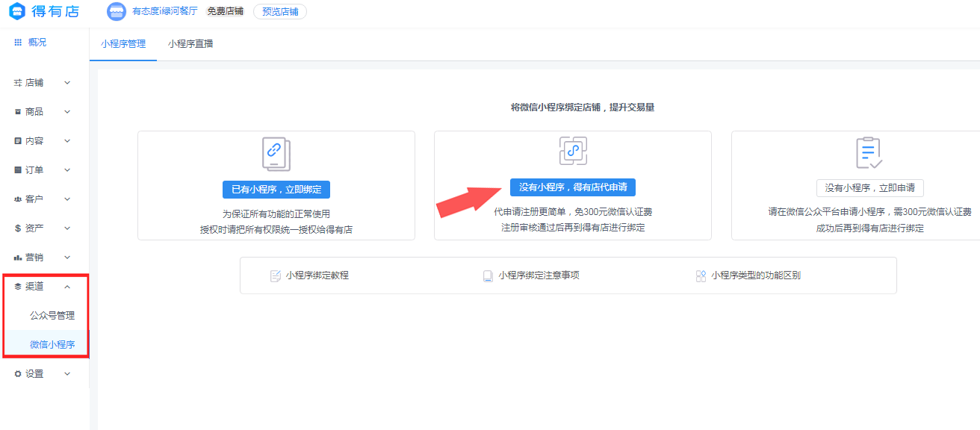This screenshot has width=980, height=430.
Task: Expand the 商品 menu chevron
Action: (67, 112)
